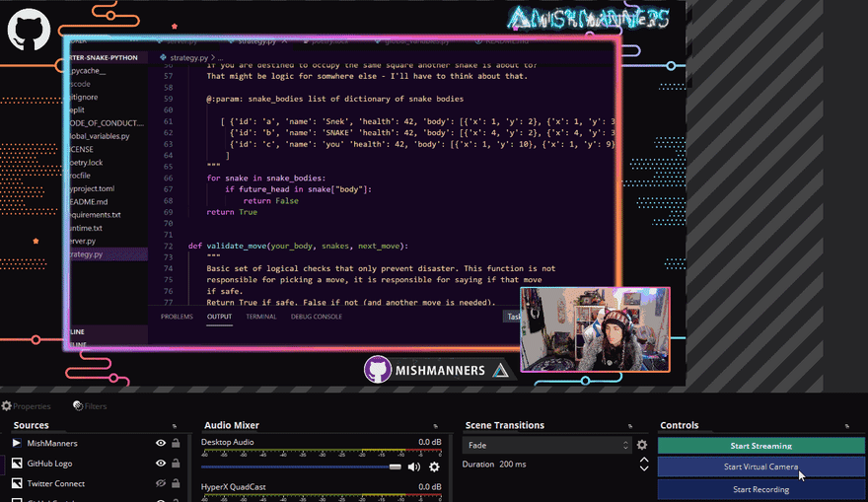Image resolution: width=868 pixels, height=502 pixels.
Task: Increase transition duration with up arrow
Action: click(x=644, y=460)
